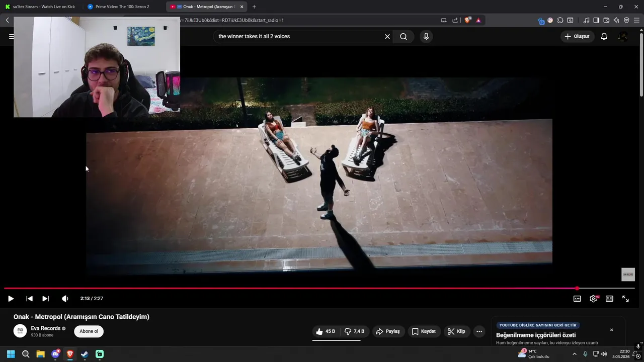Start voice search with microphone

coord(426,36)
